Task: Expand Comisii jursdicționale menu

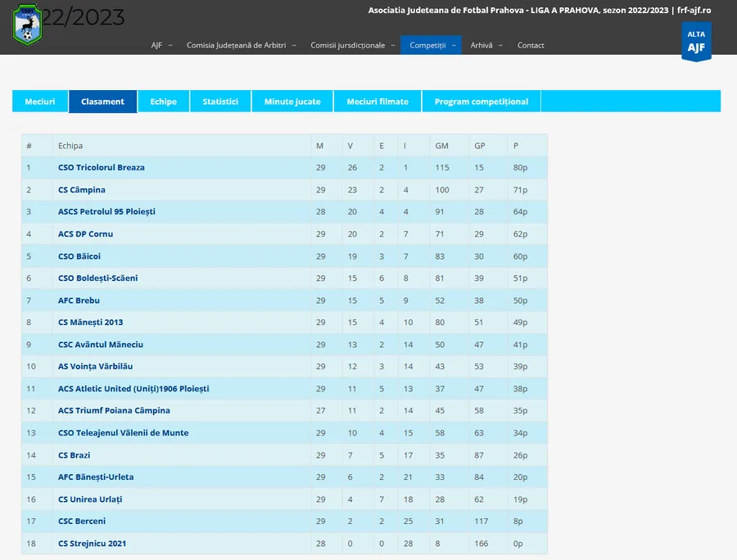Action: pyautogui.click(x=352, y=45)
